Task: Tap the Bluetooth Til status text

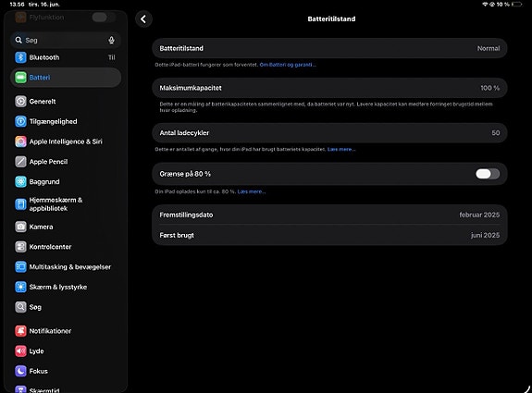Action: [x=112, y=57]
